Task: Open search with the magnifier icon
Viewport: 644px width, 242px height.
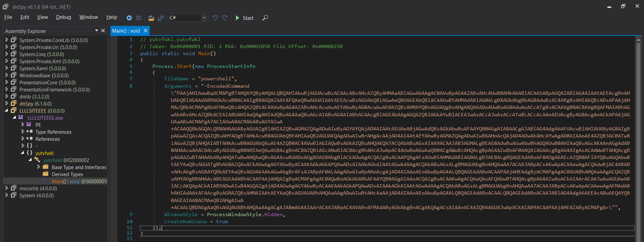Action: (265, 18)
